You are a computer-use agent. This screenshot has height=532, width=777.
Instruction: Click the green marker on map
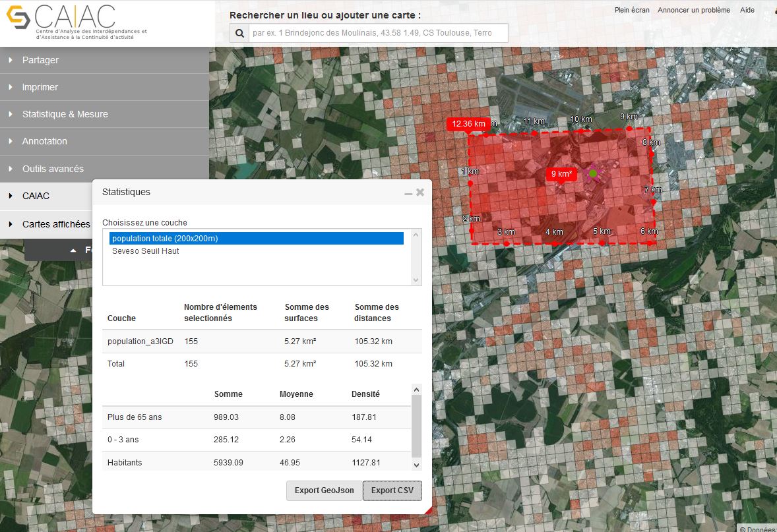coord(593,173)
